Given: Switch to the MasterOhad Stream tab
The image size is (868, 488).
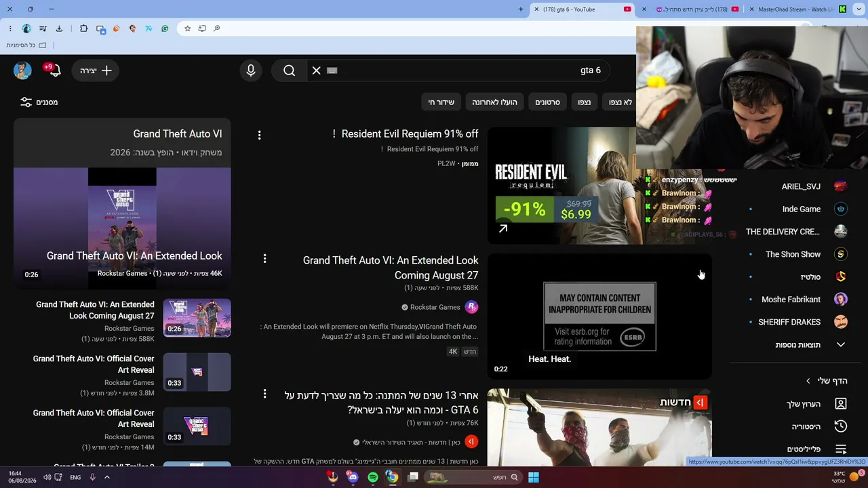Looking at the screenshot, I should pyautogui.click(x=797, y=9).
